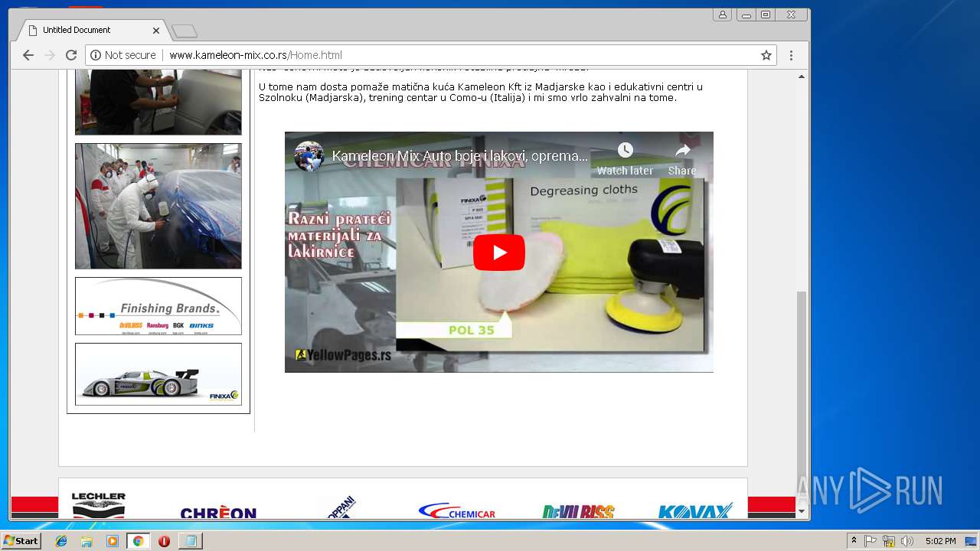
Task: Click the network tray icon
Action: 889,541
